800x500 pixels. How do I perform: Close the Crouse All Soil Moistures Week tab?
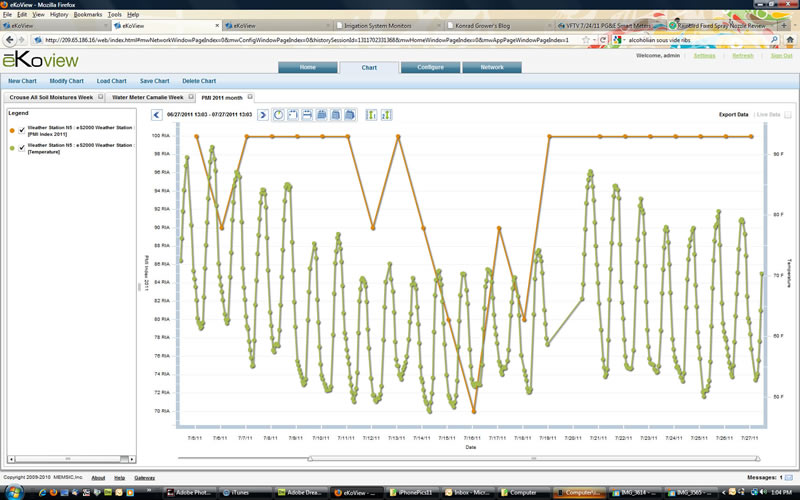[x=100, y=97]
